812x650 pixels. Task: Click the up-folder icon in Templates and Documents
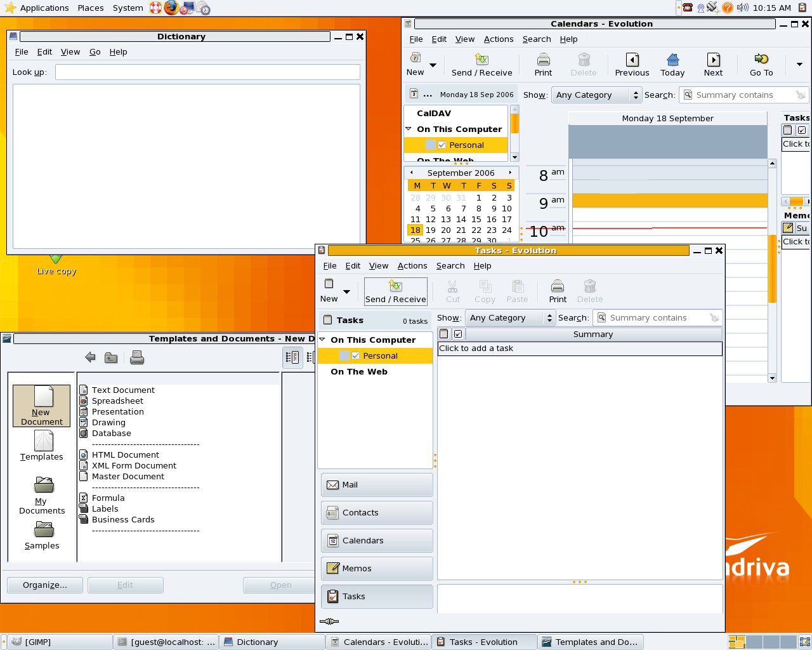(x=111, y=357)
